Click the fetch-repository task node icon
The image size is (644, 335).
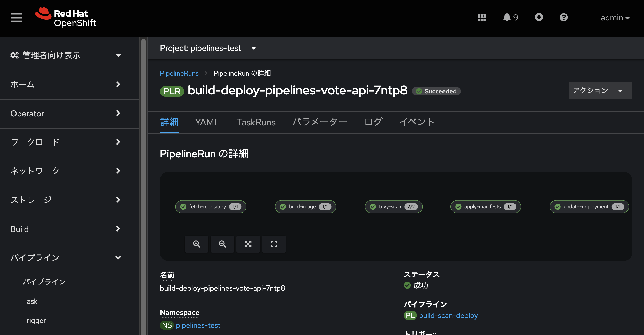pos(183,206)
